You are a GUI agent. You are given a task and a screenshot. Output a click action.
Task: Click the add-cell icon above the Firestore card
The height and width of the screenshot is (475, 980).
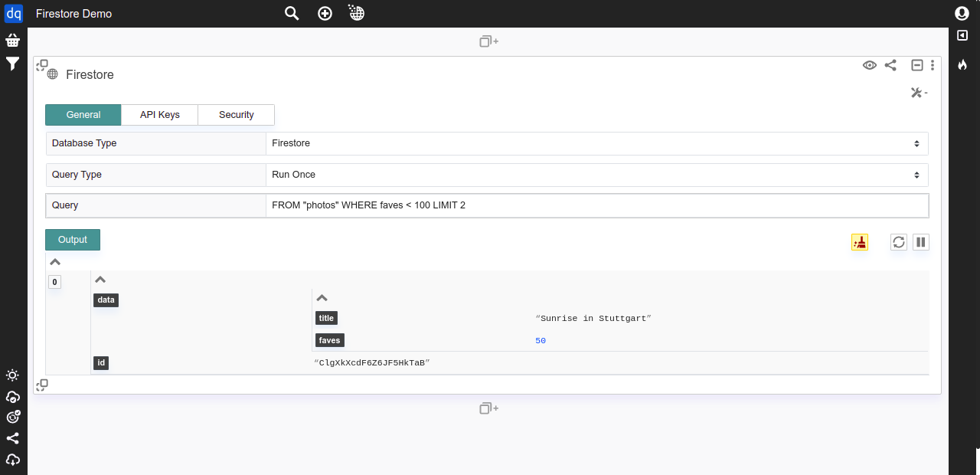[488, 41]
